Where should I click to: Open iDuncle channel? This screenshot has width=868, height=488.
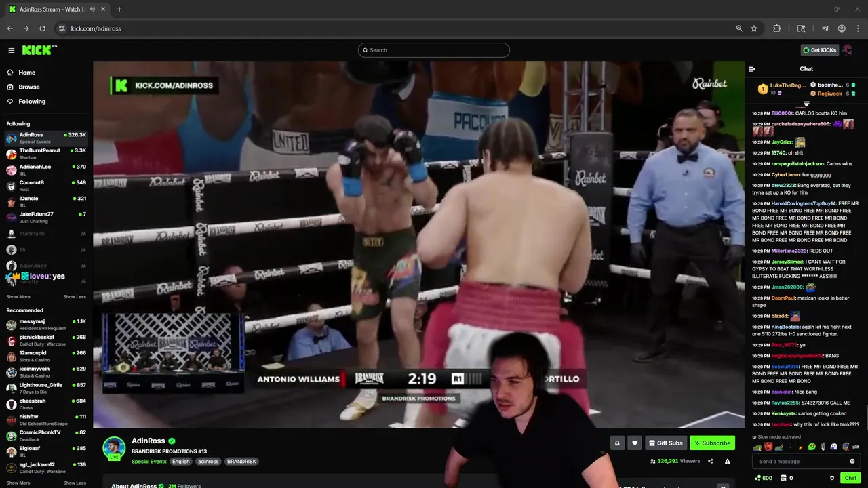click(46, 201)
